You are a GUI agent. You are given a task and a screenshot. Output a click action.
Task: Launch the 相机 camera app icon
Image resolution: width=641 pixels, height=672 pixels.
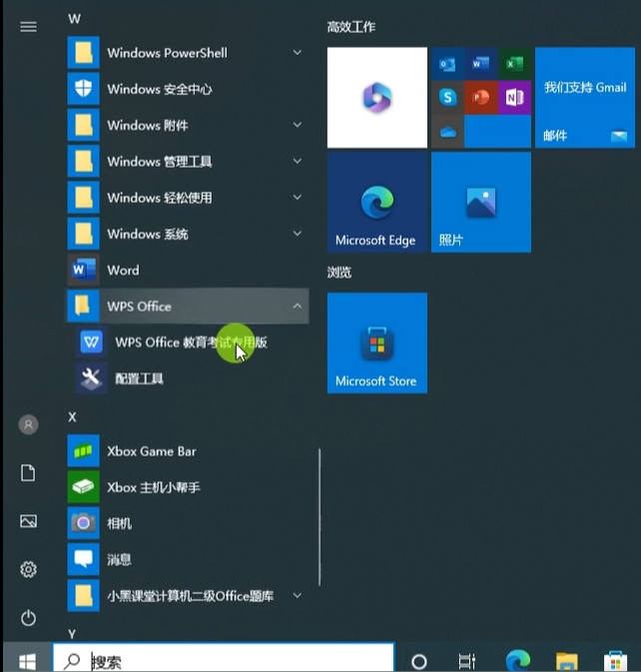(x=84, y=523)
